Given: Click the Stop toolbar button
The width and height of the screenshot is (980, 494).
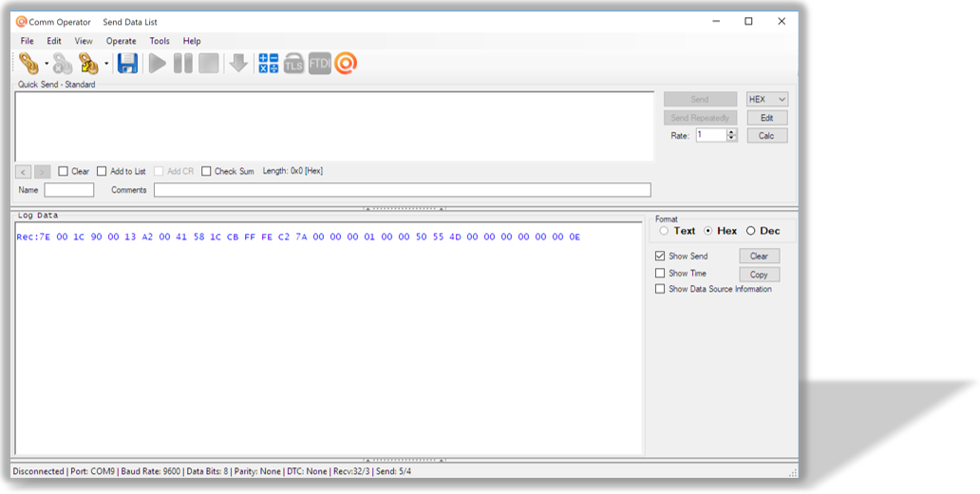Looking at the screenshot, I should point(209,63).
